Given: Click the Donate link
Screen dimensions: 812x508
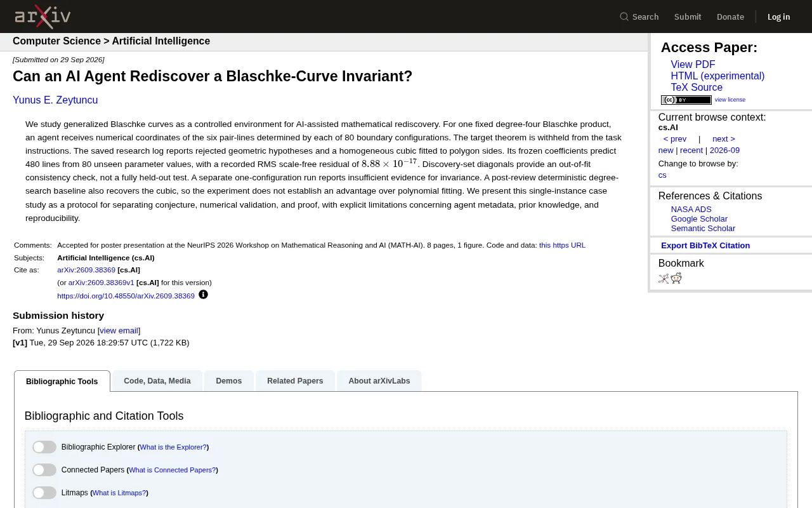Looking at the screenshot, I should point(730,17).
